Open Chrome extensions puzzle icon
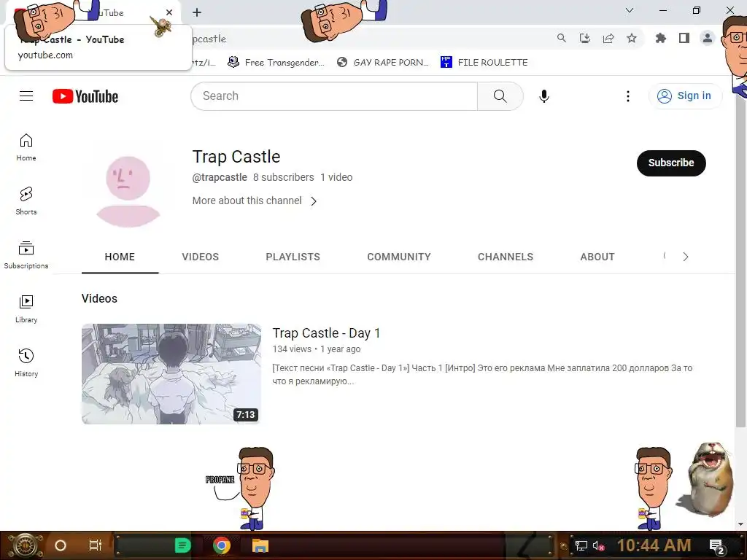Screen dimensions: 747x560 (661, 38)
